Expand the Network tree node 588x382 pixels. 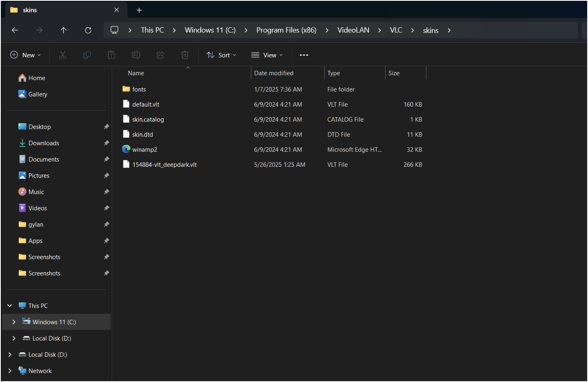(x=10, y=371)
